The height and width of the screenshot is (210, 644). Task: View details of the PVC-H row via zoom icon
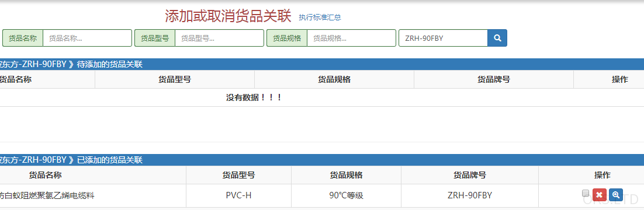coord(616,195)
